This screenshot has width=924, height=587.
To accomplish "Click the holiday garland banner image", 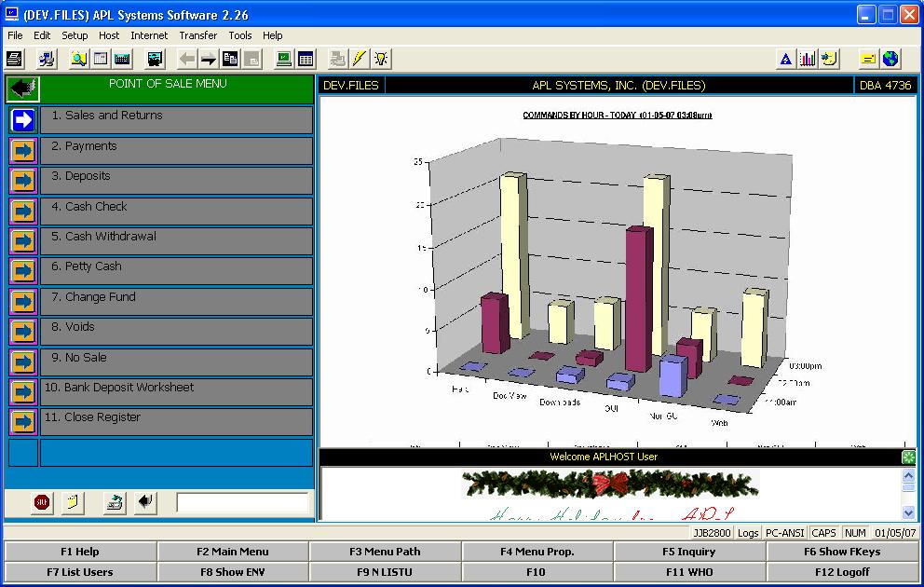I will point(610,484).
